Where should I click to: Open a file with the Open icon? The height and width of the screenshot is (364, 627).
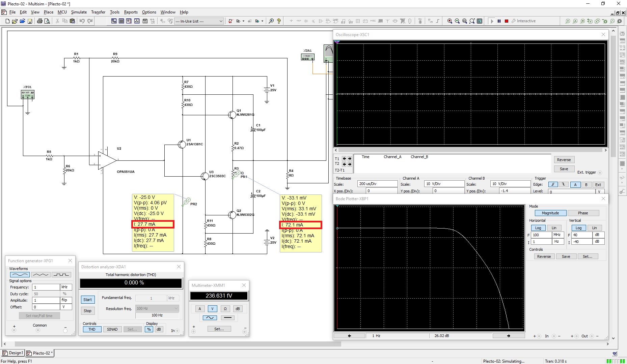[15, 21]
